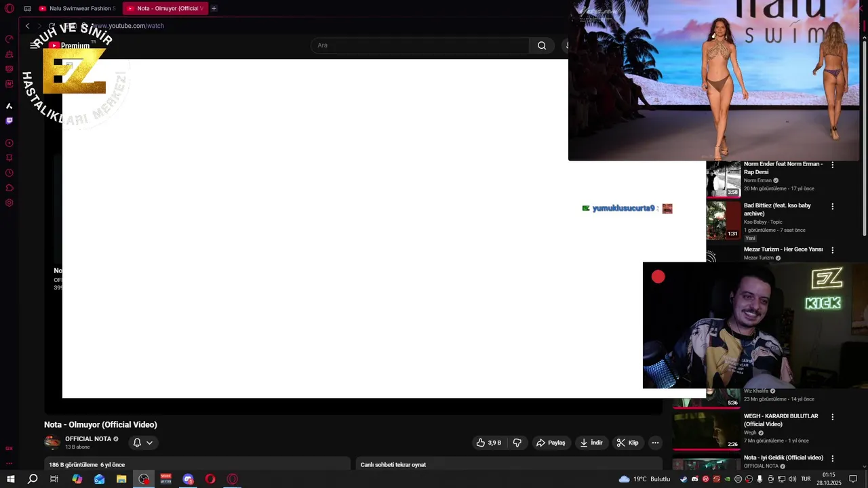Image resolution: width=868 pixels, height=488 pixels.
Task: Open options menu for Mezar Turizm video
Action: tap(833, 250)
